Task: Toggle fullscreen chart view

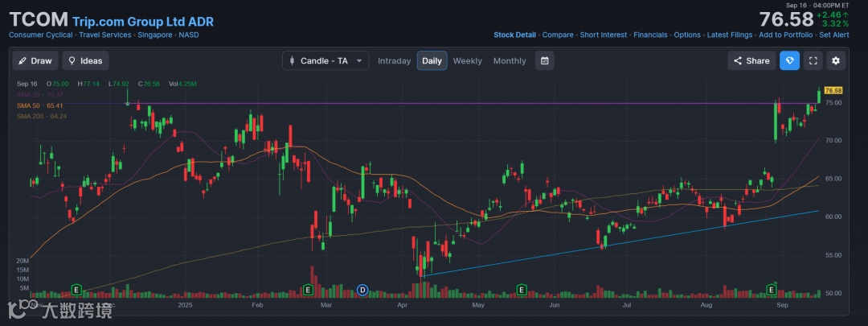Action: pyautogui.click(x=813, y=60)
